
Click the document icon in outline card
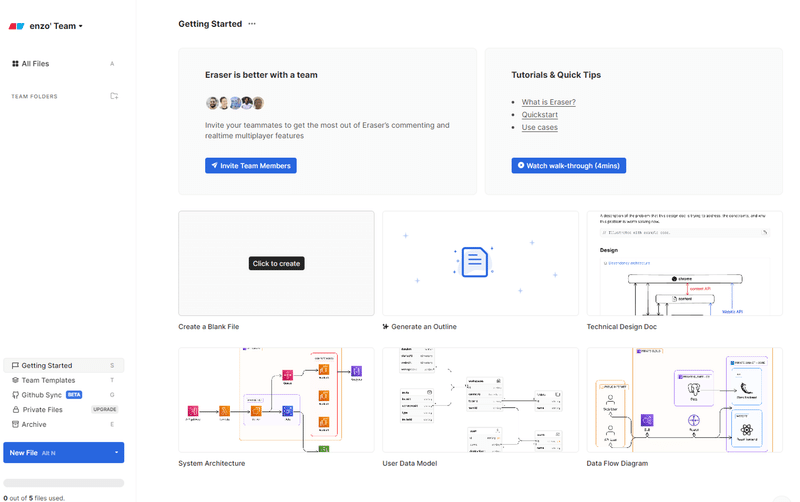click(x=474, y=262)
